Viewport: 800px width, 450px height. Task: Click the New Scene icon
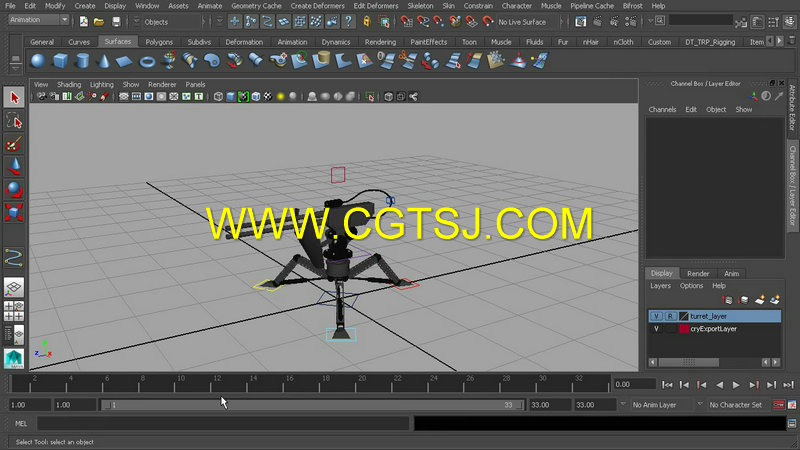point(84,21)
